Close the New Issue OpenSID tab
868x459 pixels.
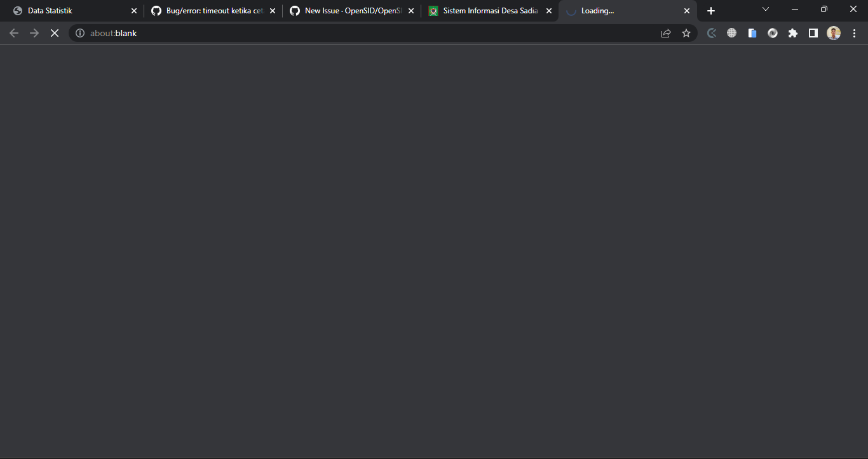411,11
